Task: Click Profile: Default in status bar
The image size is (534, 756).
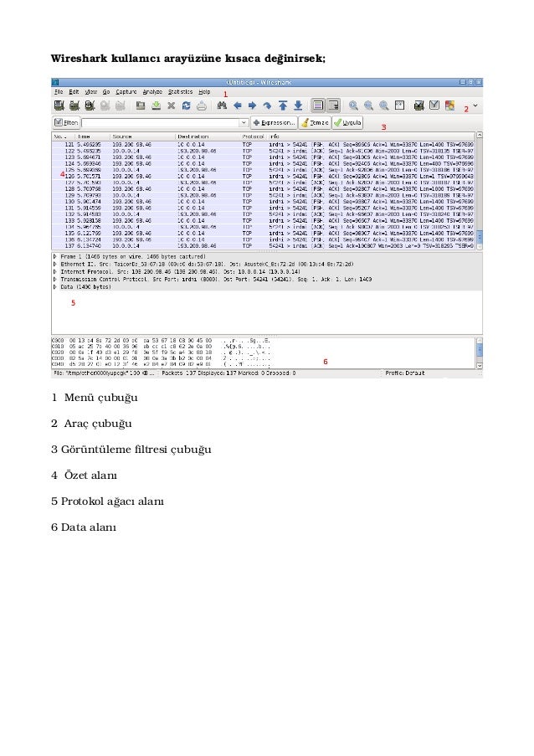Action: click(x=405, y=373)
